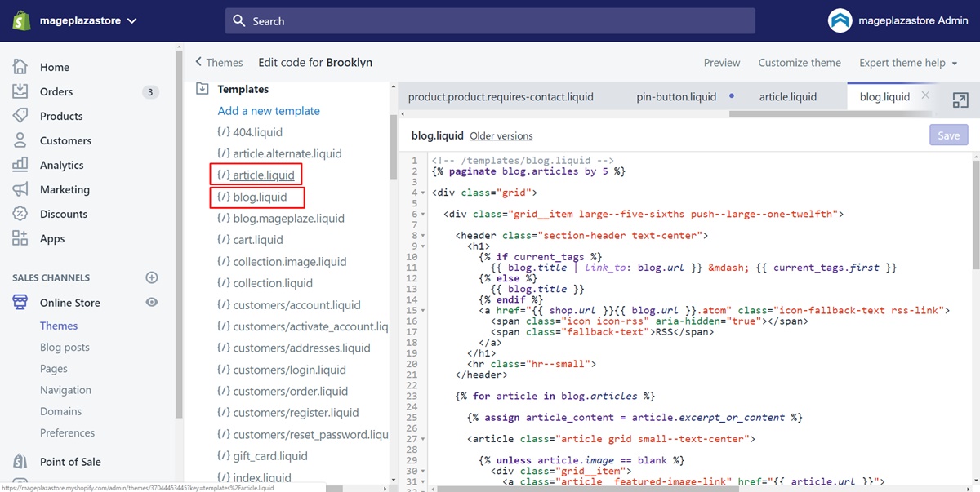Click the Orders icon in sidebar

pyautogui.click(x=20, y=91)
